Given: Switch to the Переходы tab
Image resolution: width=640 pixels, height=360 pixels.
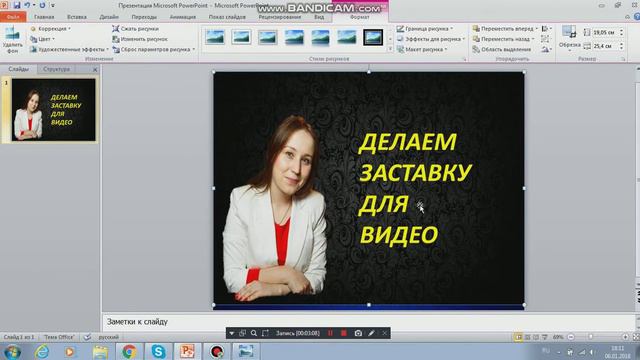Looking at the screenshot, I should point(144,17).
